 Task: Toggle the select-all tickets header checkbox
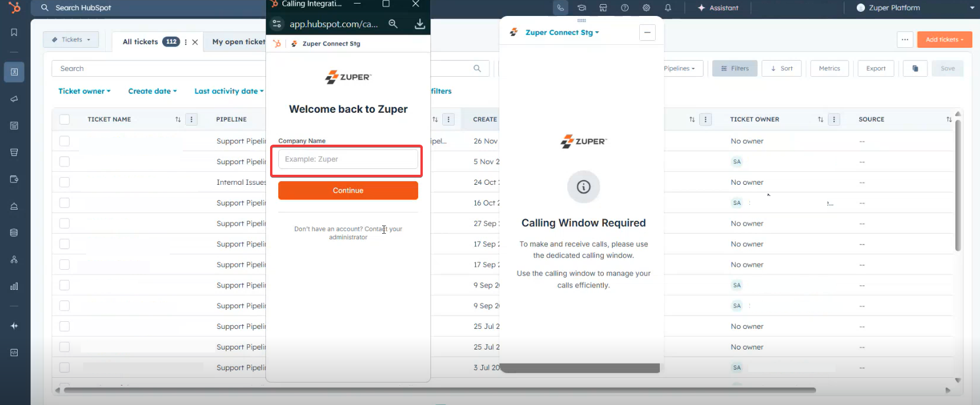[x=65, y=119]
